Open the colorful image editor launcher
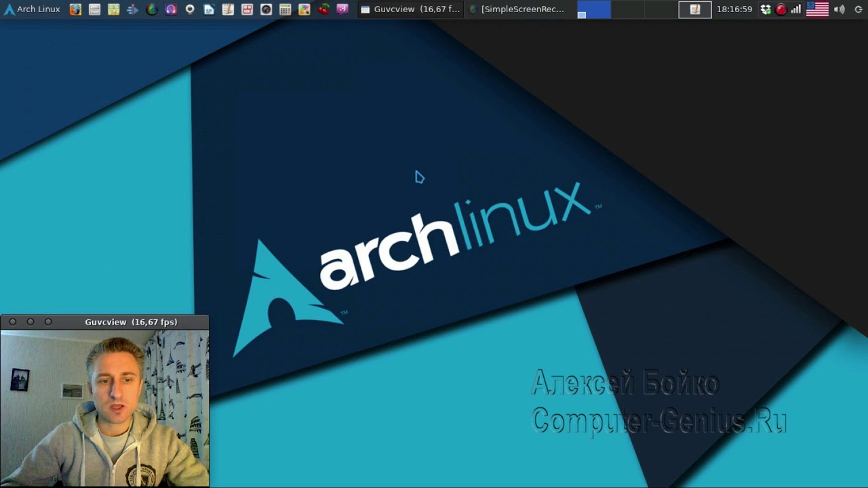The image size is (868, 488). (x=304, y=9)
